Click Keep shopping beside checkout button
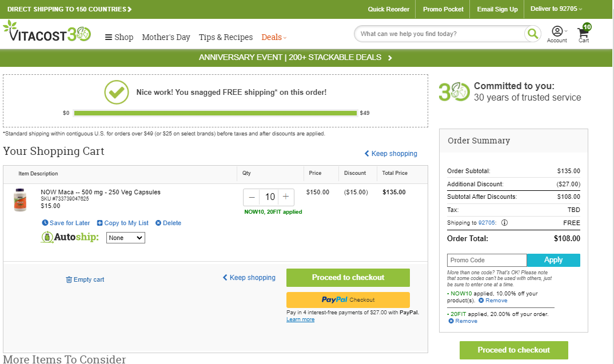 click(249, 278)
